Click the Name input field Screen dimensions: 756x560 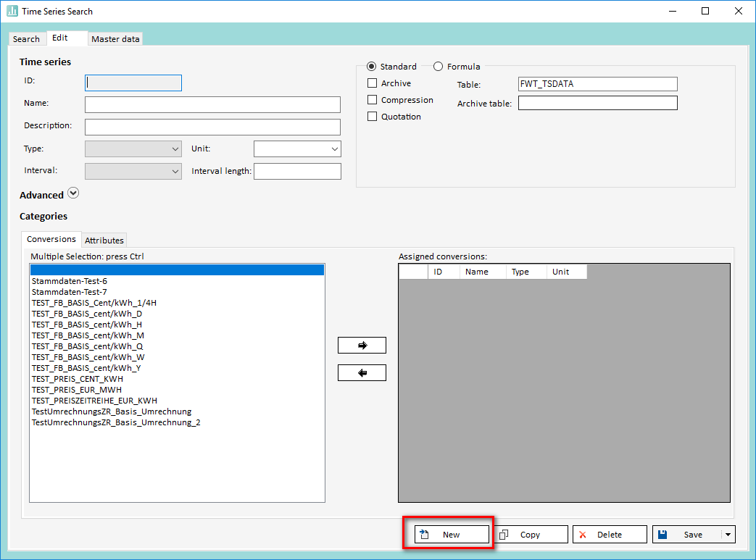(x=212, y=104)
